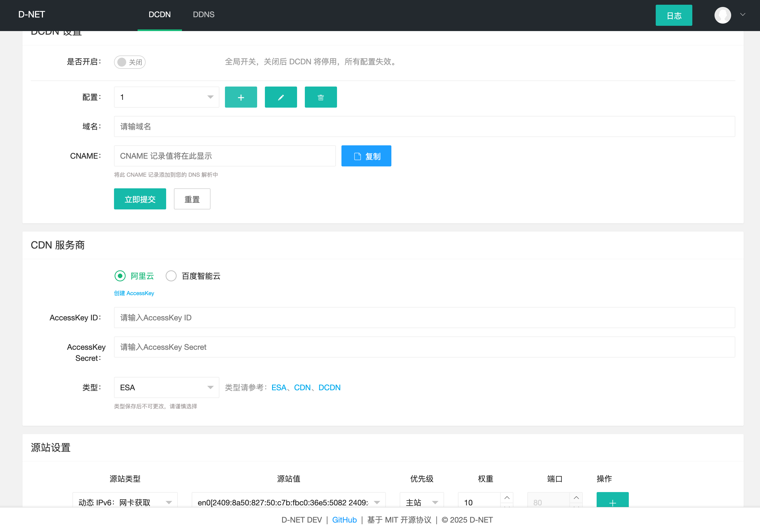Click the plus icon to add configuration

(x=241, y=97)
